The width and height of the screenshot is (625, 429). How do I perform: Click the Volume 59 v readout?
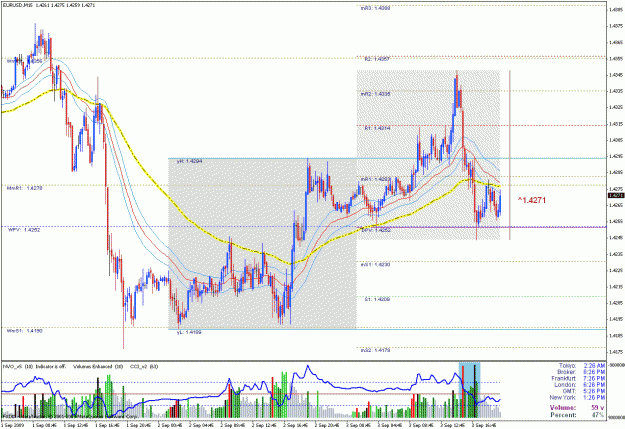point(578,408)
